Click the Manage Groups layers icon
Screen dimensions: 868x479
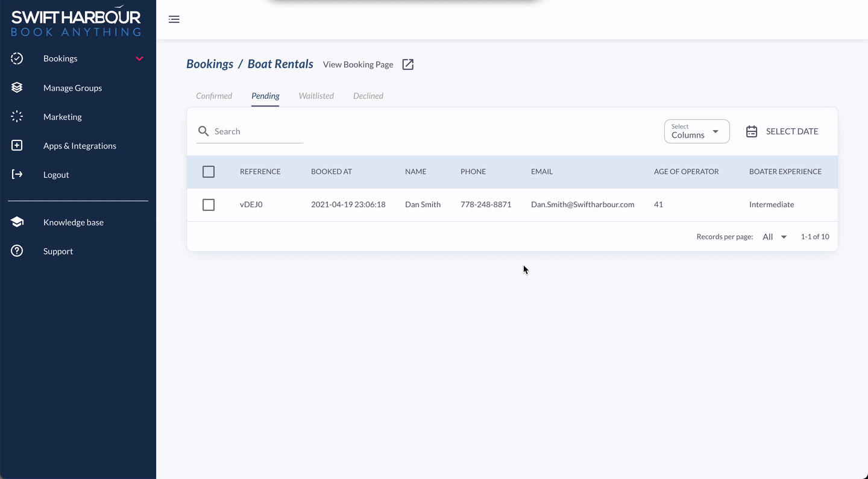click(17, 88)
